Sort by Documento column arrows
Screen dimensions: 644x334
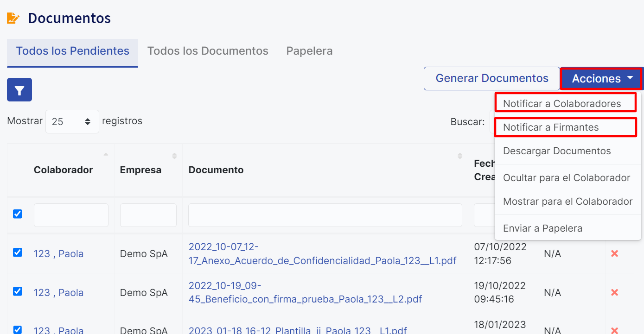point(459,156)
